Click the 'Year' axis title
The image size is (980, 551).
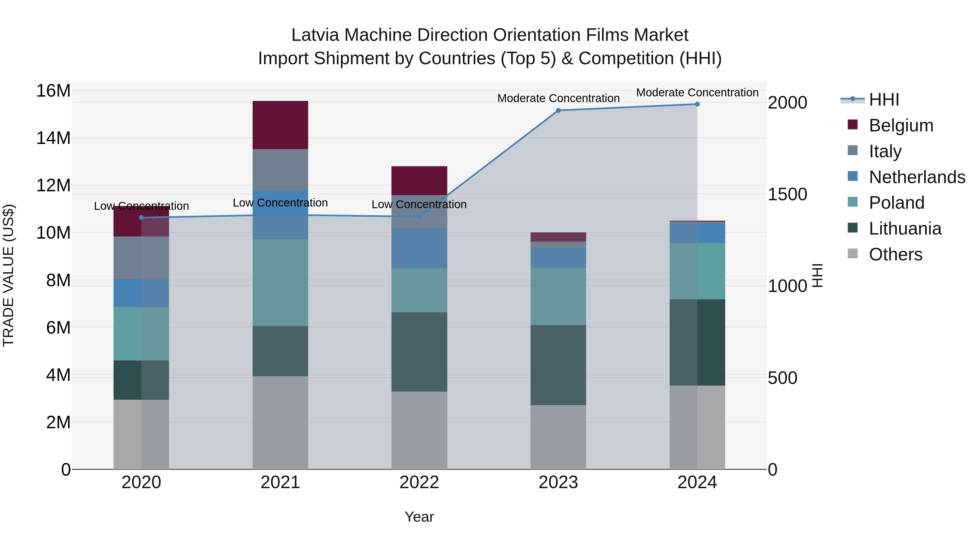[419, 517]
